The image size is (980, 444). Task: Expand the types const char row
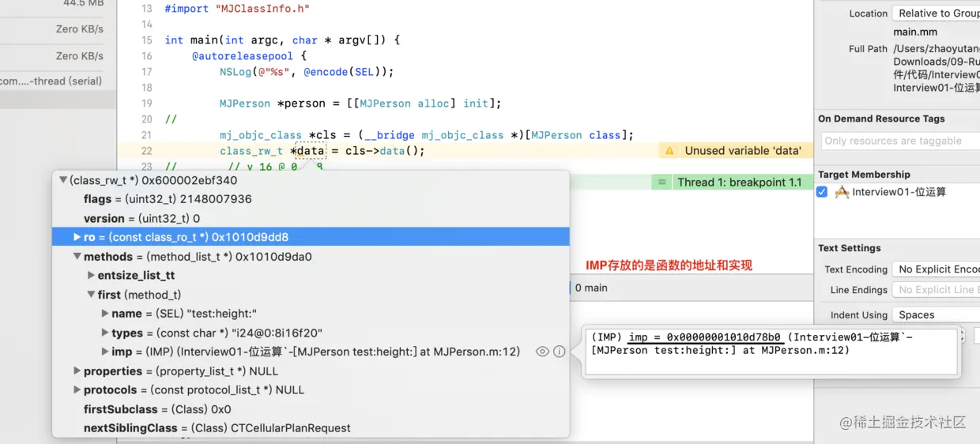(106, 333)
